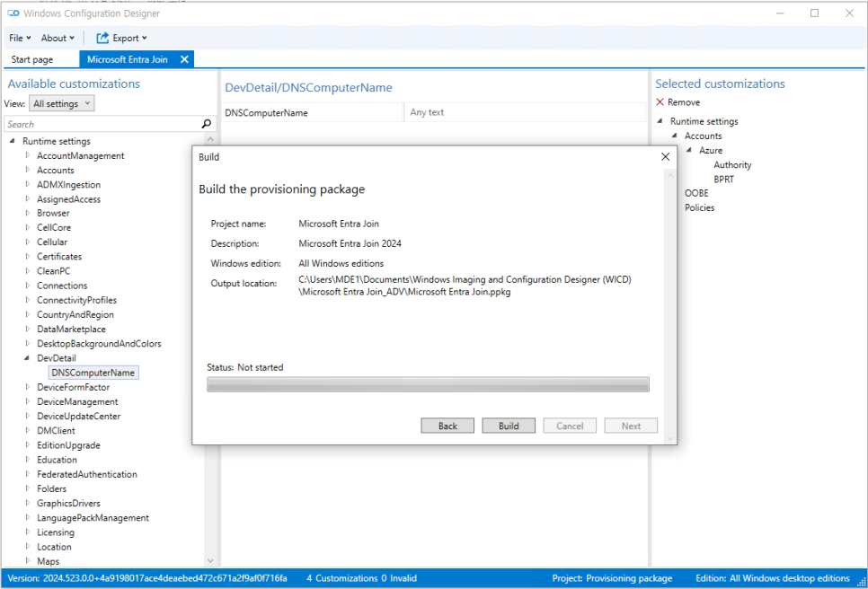The height and width of the screenshot is (589, 868).
Task: Click the Back button in Build dialog
Action: pyautogui.click(x=447, y=426)
